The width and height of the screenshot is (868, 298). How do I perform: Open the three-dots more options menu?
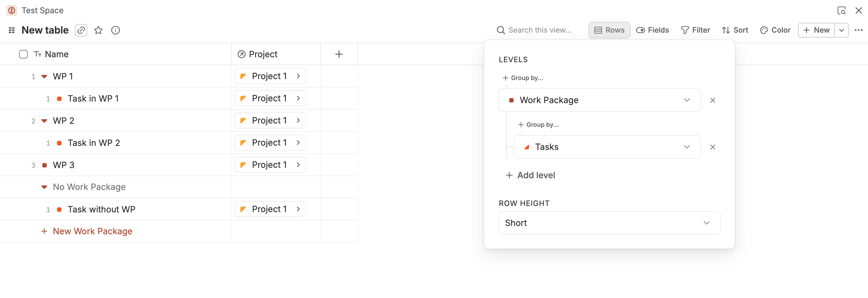tap(858, 30)
